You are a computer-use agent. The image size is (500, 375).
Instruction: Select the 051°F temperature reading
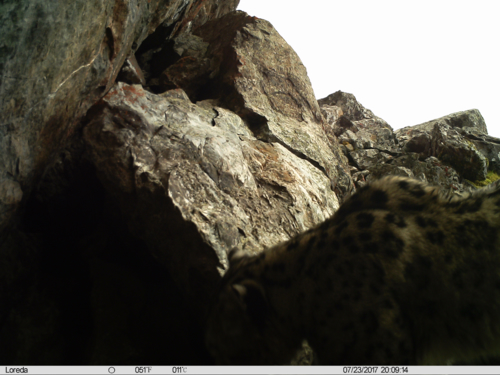pos(143,370)
